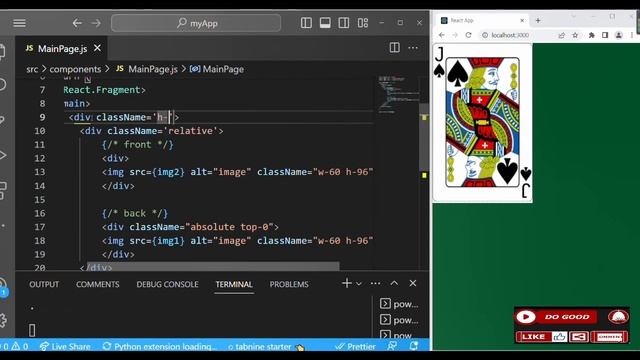The image size is (640, 360).
Task: Go forward in VS Code navigation history
Action: [x=96, y=23]
